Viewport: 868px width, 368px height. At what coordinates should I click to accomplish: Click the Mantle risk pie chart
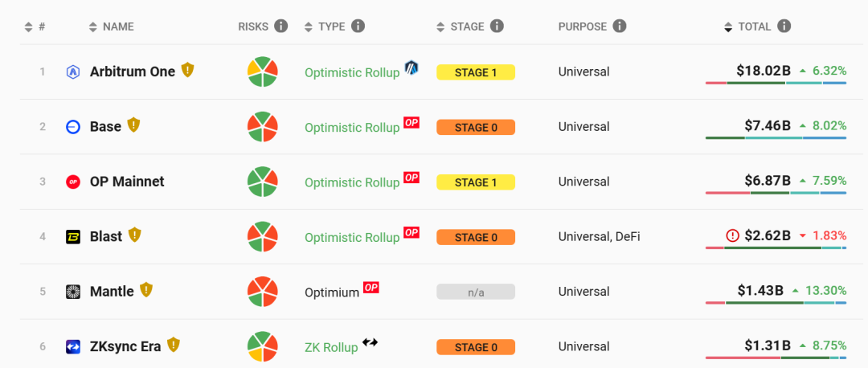[x=262, y=292]
